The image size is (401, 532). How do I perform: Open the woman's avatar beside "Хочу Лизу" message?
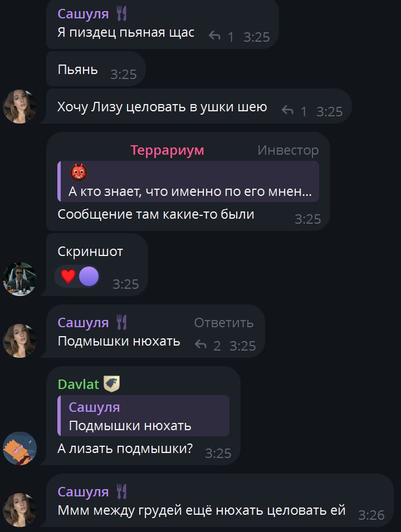19,106
